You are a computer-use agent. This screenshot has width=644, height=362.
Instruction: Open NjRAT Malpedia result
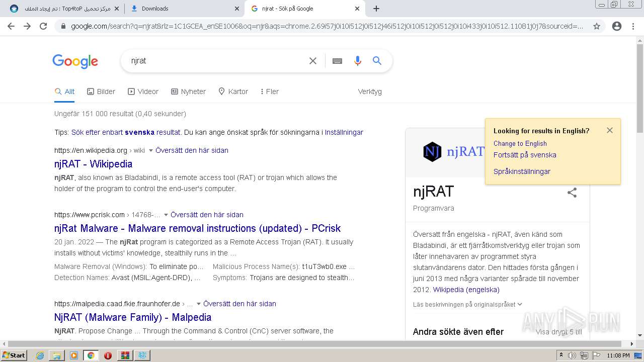(133, 317)
